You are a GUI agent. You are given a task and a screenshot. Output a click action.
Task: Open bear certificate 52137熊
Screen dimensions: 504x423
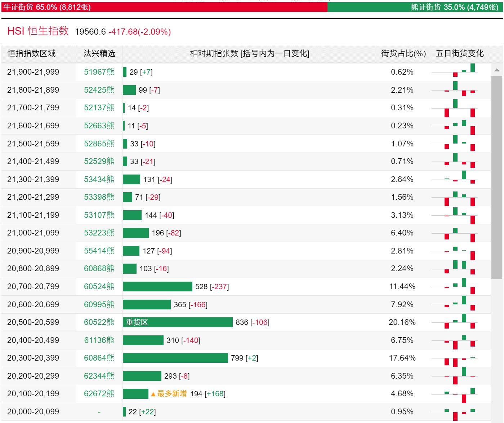99,107
